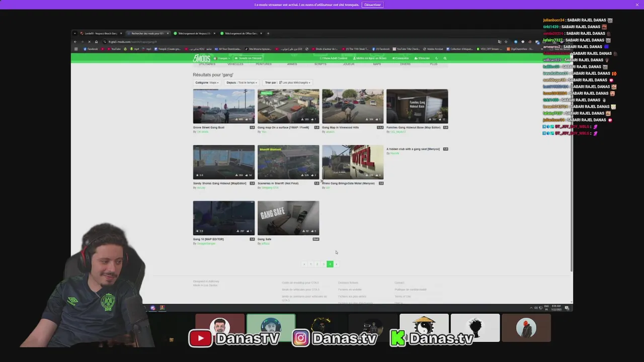The height and width of the screenshot is (362, 644).
Task: Open the search magnifier icon in green header
Action: click(445, 58)
